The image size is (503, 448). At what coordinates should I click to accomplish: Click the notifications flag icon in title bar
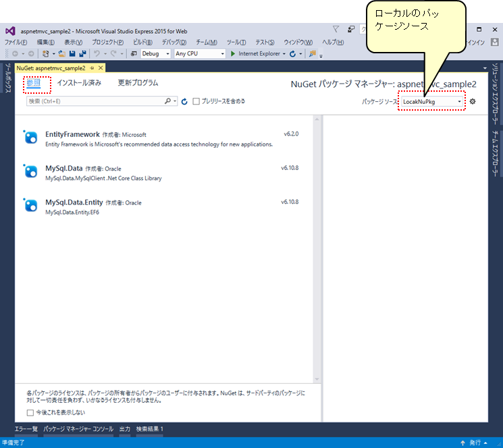pos(336,30)
